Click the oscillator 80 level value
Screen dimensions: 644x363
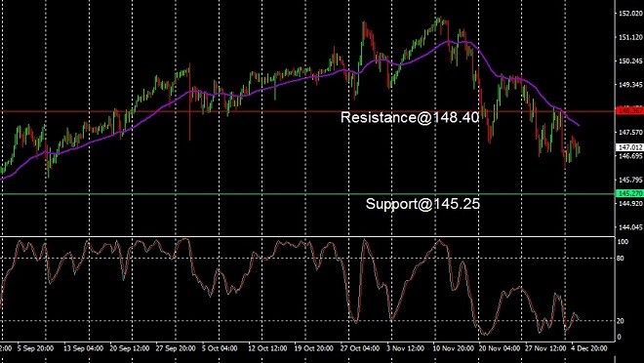(622, 259)
